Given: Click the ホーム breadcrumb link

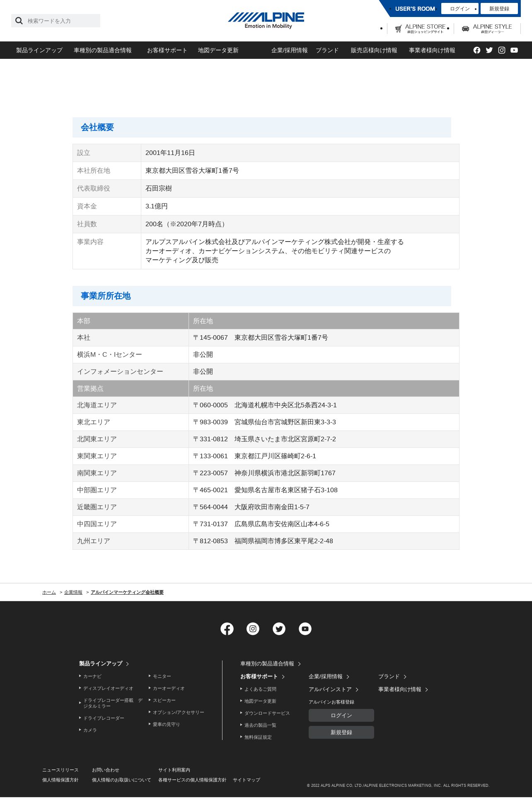Looking at the screenshot, I should 49,592.
